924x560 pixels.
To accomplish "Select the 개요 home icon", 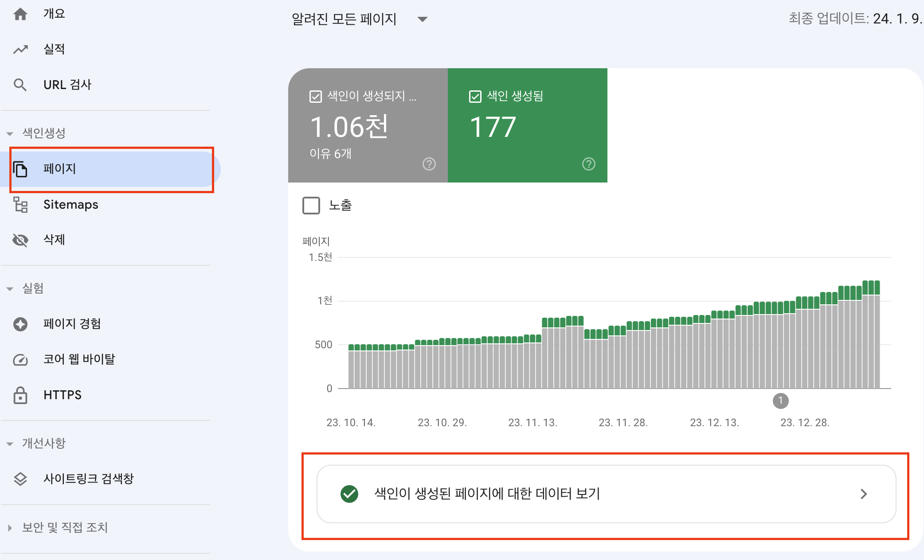I will coord(20,13).
